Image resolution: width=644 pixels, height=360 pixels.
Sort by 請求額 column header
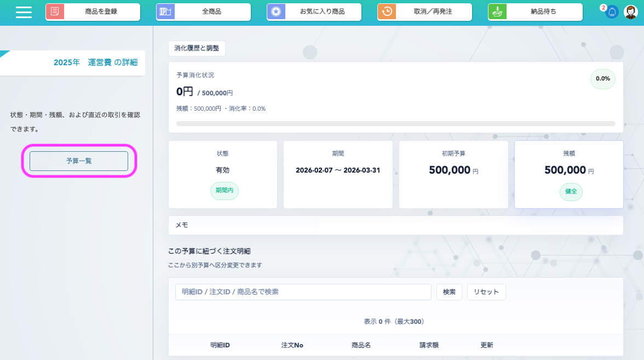click(429, 345)
